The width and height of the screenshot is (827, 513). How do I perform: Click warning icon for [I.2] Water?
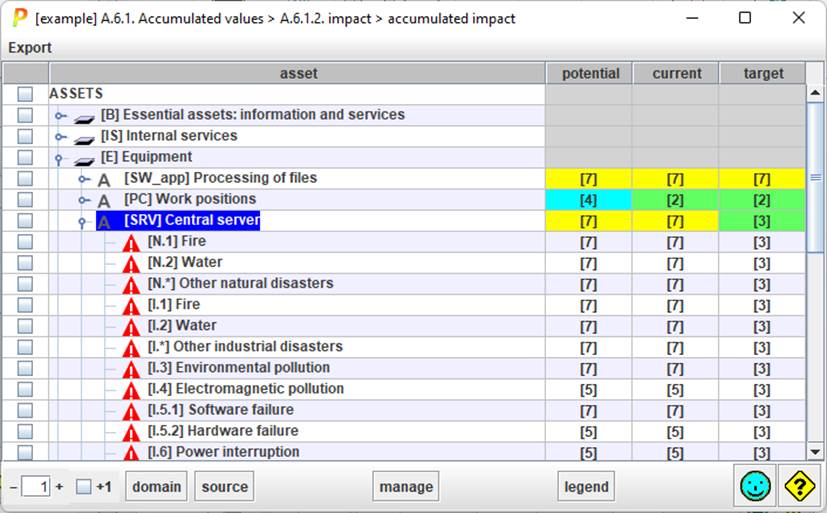click(131, 327)
